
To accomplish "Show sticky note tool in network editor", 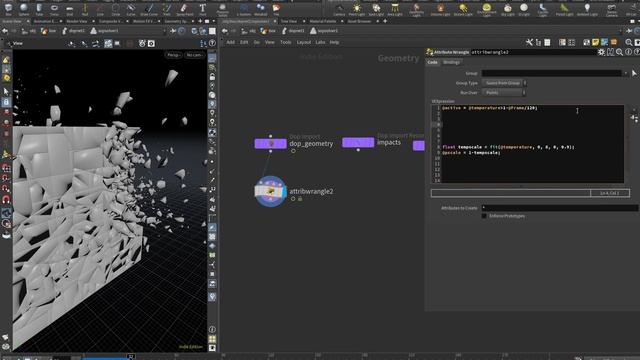I will click(596, 42).
